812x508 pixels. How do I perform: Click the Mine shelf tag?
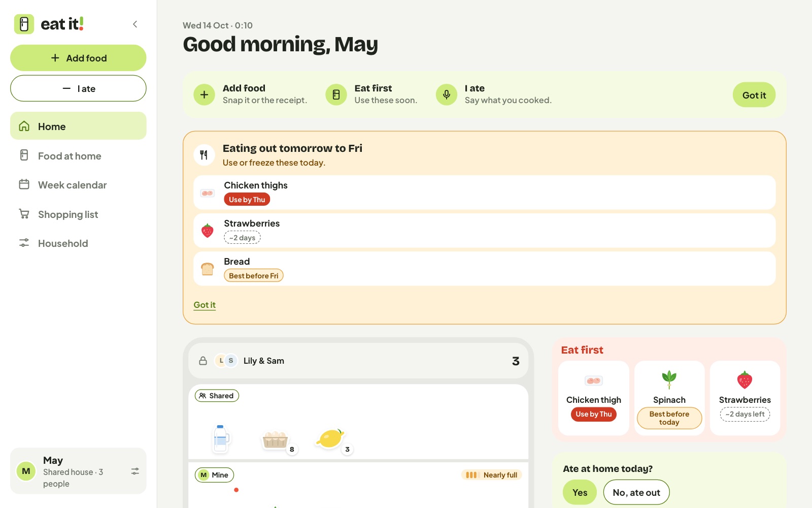pyautogui.click(x=214, y=475)
